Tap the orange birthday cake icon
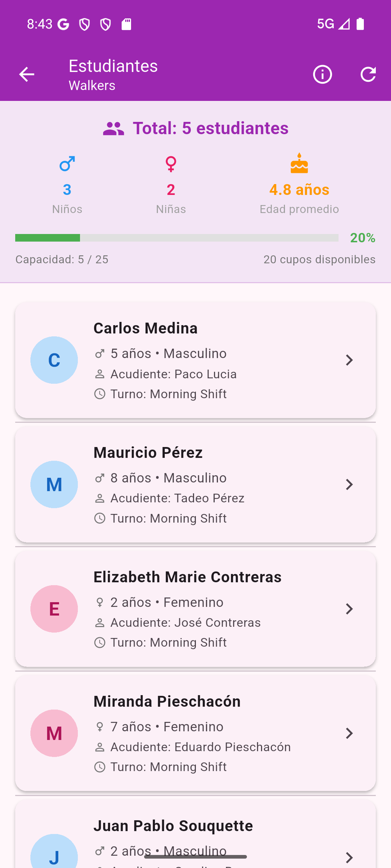 299,163
